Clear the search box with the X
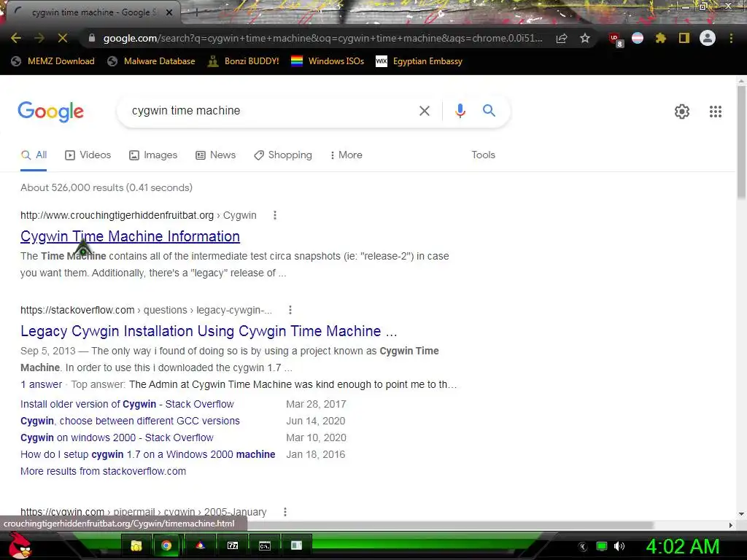Screen dimensions: 747x560 tap(424, 111)
